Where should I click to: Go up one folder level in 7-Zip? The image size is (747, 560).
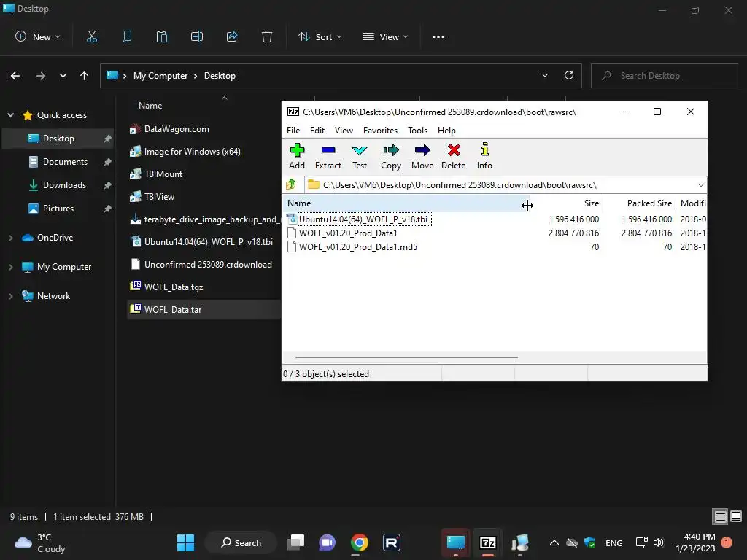pyautogui.click(x=291, y=184)
